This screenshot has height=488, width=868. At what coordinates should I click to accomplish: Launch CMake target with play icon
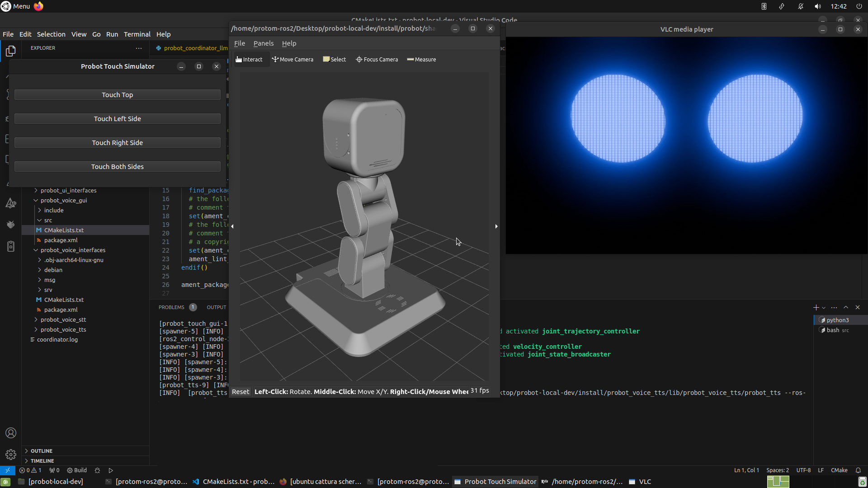coord(111,470)
